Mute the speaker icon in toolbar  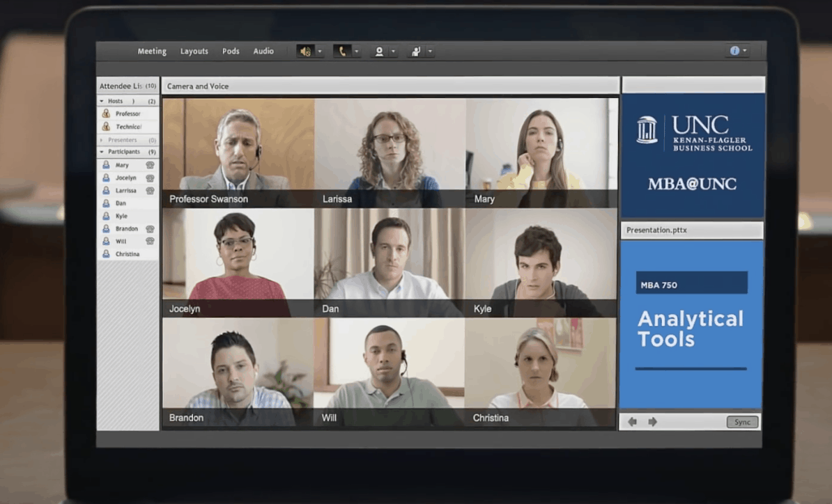306,52
